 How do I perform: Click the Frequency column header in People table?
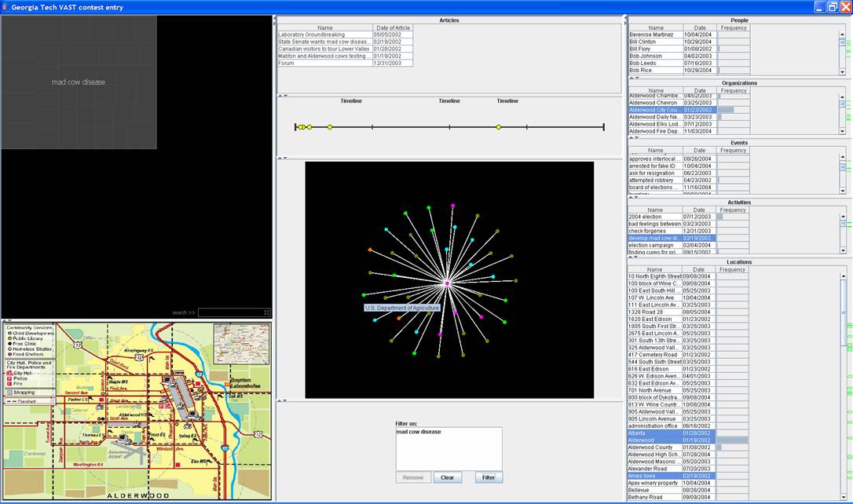tap(733, 27)
